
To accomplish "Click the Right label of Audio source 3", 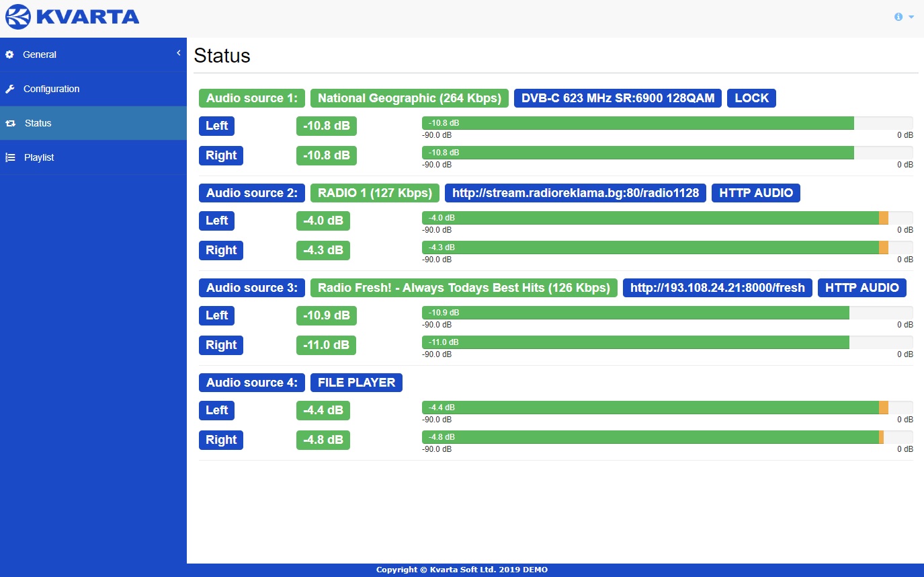I will 221,345.
